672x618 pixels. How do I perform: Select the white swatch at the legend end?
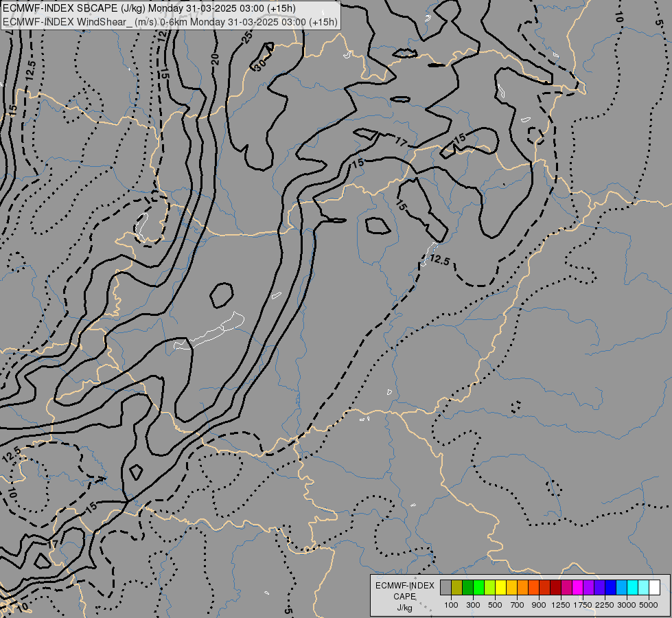[x=654, y=587]
